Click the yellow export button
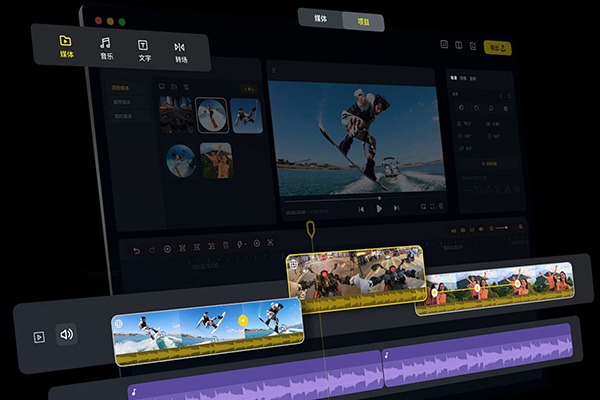600x400 pixels. pyautogui.click(x=497, y=46)
